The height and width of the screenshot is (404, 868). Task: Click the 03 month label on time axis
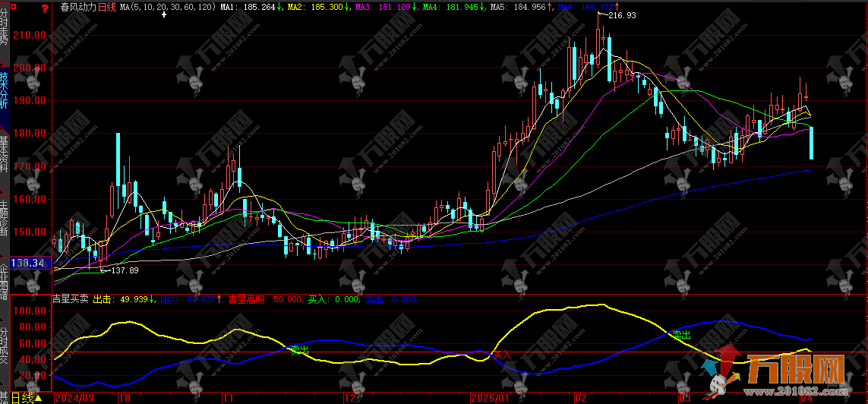[685, 398]
